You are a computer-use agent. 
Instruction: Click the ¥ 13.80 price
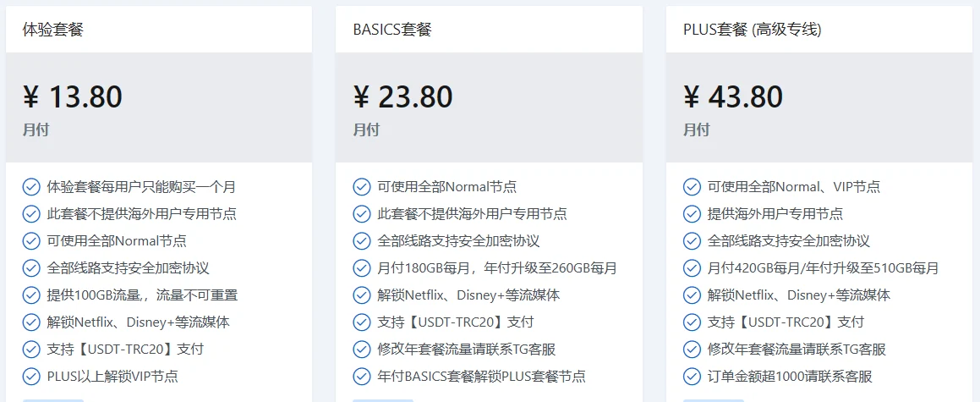click(73, 97)
